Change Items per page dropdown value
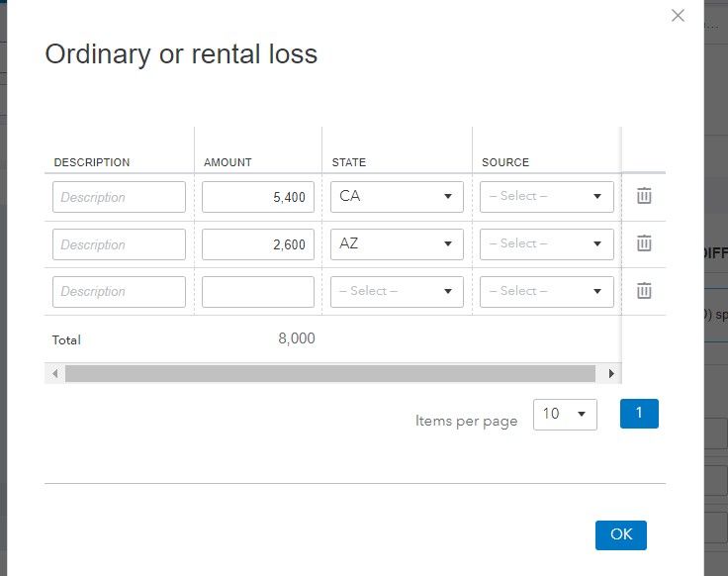Screen dimensions: 728x576 (565, 414)
